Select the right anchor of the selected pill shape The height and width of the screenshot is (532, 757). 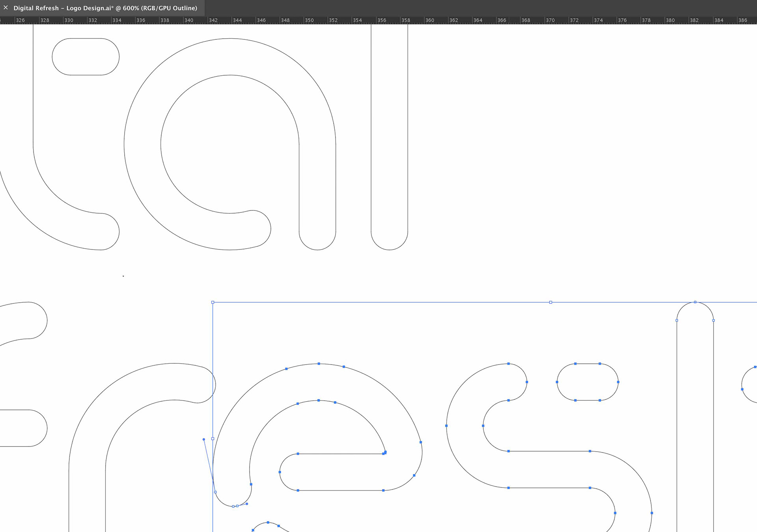click(x=618, y=382)
